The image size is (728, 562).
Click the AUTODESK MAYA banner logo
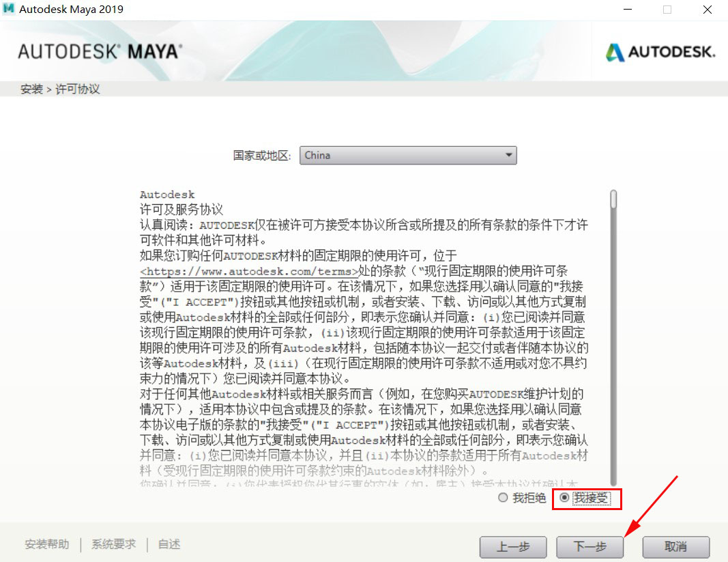100,51
